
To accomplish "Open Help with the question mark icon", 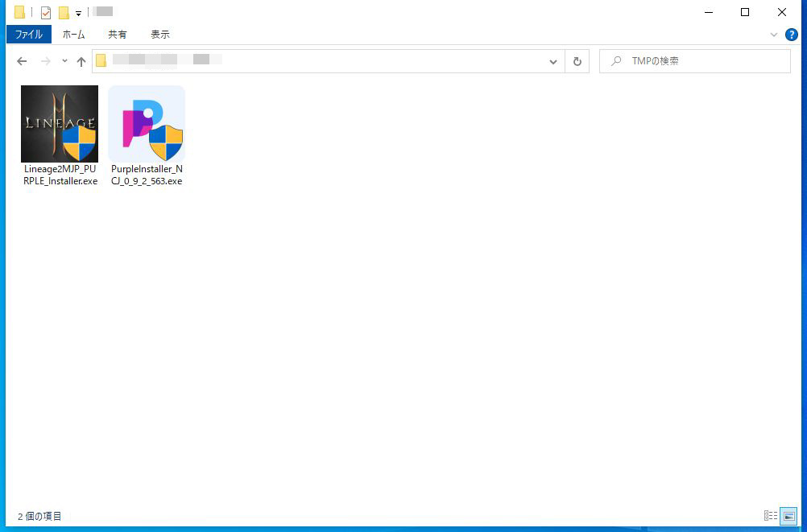I will point(792,35).
